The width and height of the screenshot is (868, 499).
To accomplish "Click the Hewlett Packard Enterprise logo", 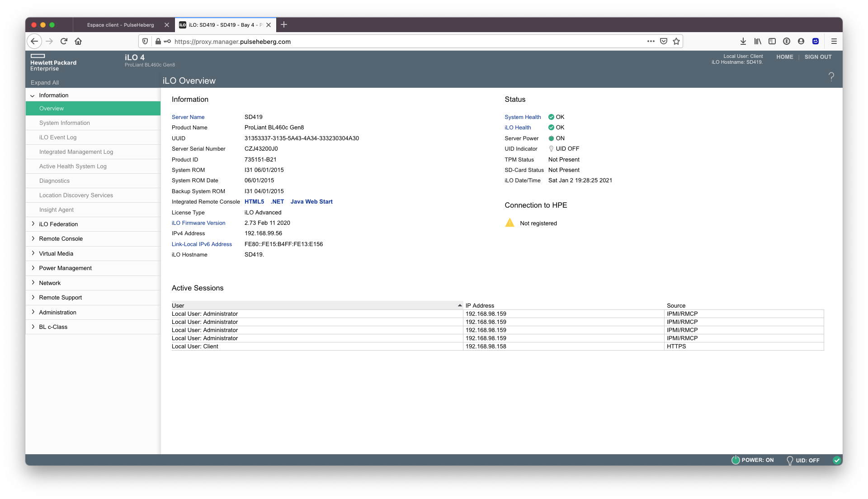I will click(53, 63).
